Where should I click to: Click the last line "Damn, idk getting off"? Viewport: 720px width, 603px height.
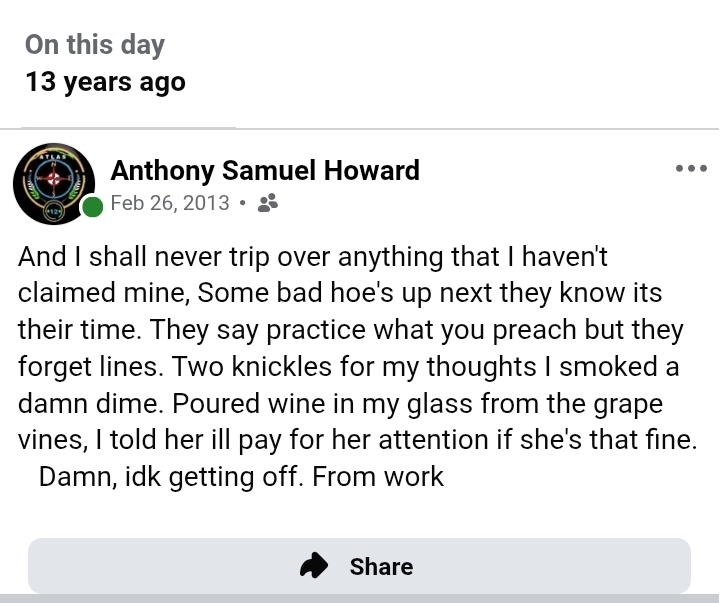coord(241,476)
